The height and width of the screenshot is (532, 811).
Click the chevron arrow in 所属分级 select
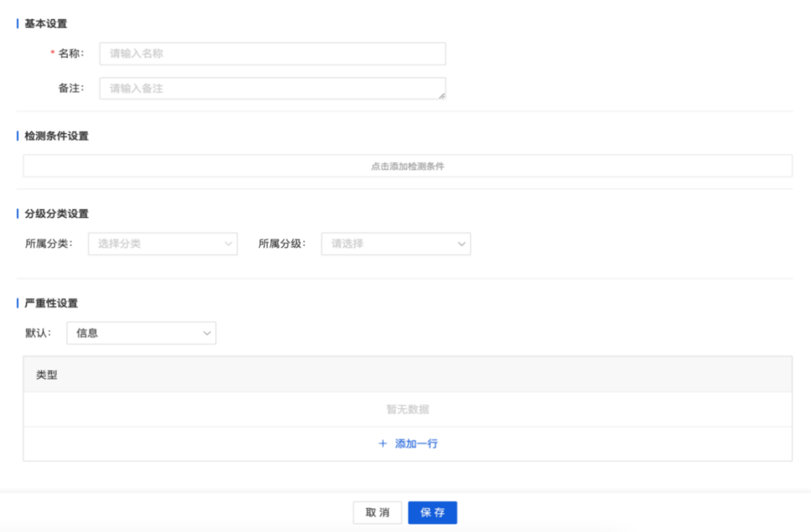coord(461,244)
